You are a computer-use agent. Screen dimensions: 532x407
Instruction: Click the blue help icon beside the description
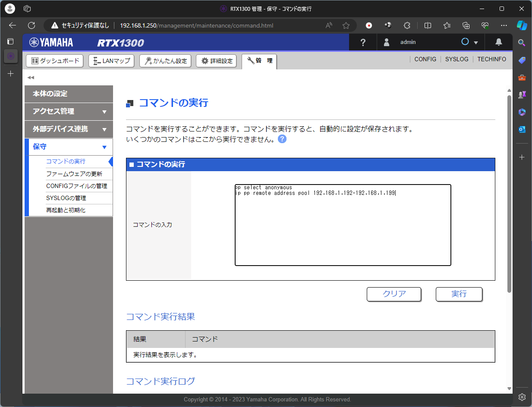[282, 139]
